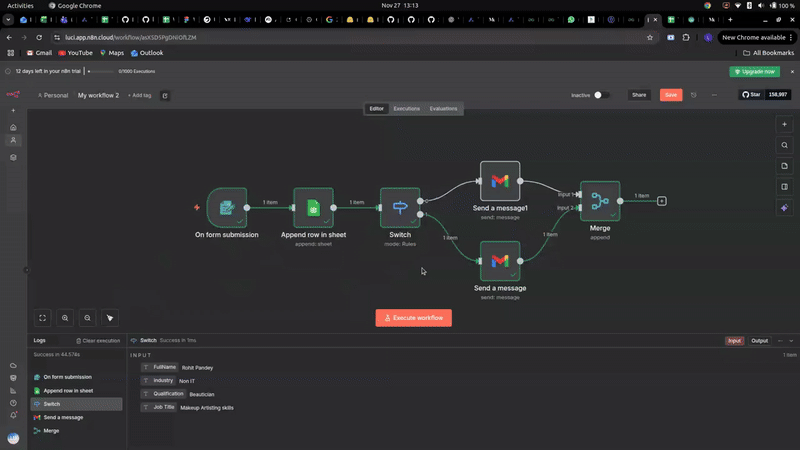The width and height of the screenshot is (800, 450).
Task: Switch to the Editor tab
Action: (377, 109)
